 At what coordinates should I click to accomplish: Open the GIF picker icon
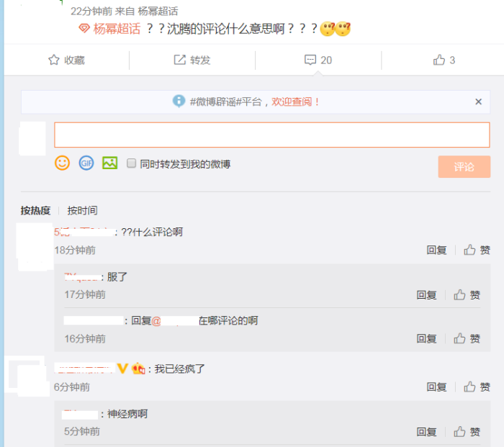pyautogui.click(x=86, y=163)
